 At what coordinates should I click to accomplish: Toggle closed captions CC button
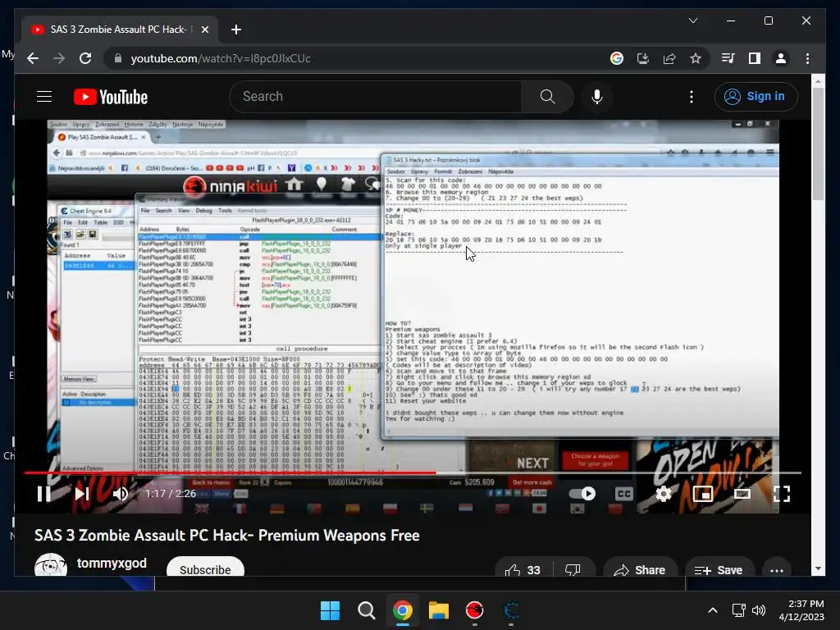(x=624, y=493)
